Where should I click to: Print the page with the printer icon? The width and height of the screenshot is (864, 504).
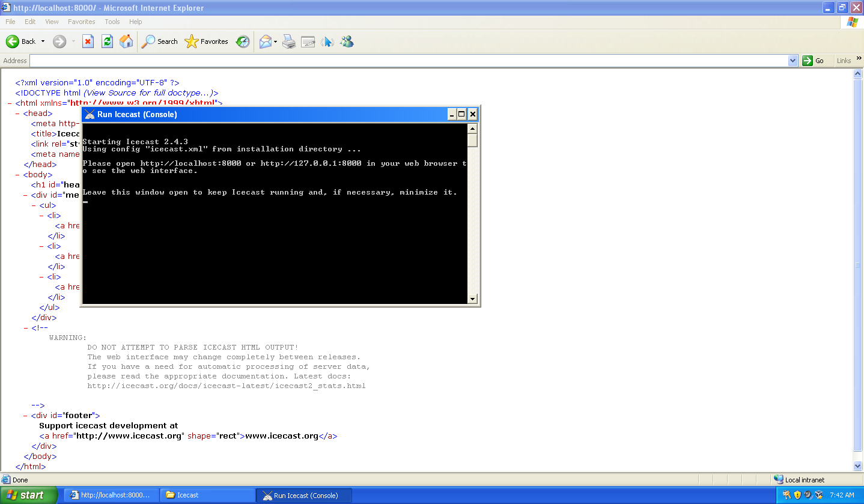(x=289, y=41)
